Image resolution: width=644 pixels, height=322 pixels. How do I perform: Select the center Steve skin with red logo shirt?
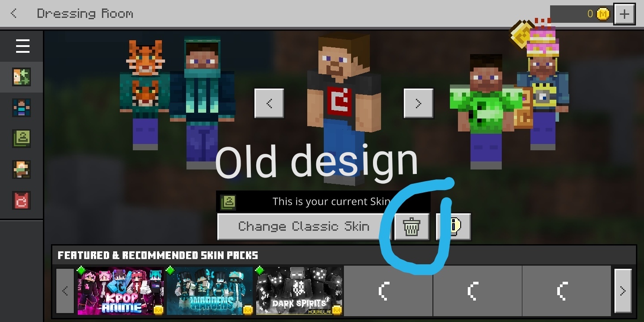click(344, 110)
